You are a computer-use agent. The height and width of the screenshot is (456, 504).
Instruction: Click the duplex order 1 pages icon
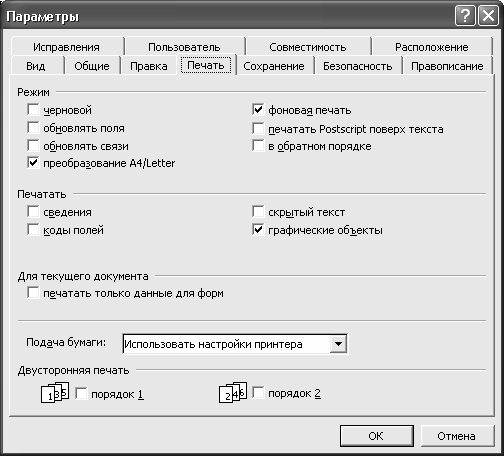[x=55, y=393]
